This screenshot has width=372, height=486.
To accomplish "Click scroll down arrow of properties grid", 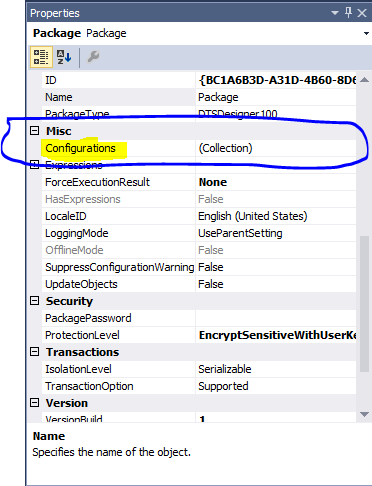I will [364, 414].
